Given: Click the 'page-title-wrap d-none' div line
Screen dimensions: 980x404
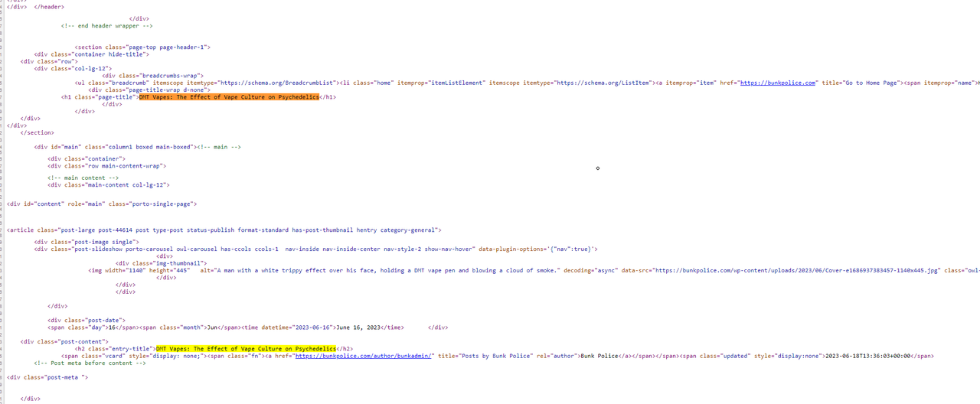Looking at the screenshot, I should pyautogui.click(x=149, y=90).
